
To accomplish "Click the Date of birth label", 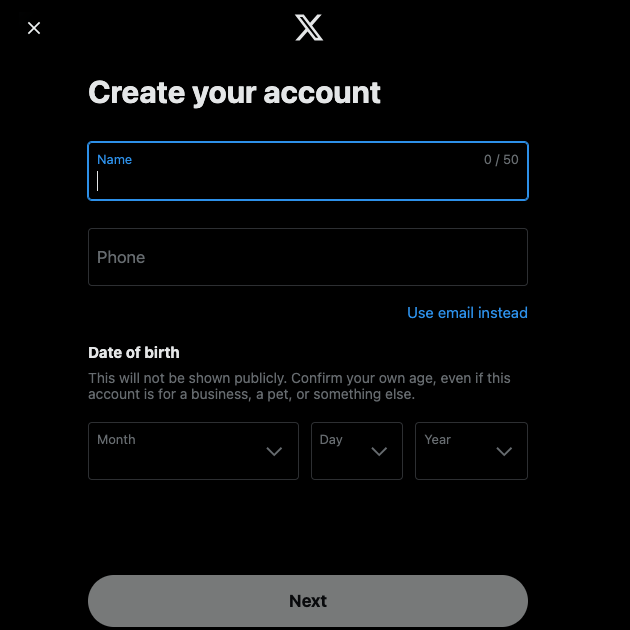I will 134,352.
